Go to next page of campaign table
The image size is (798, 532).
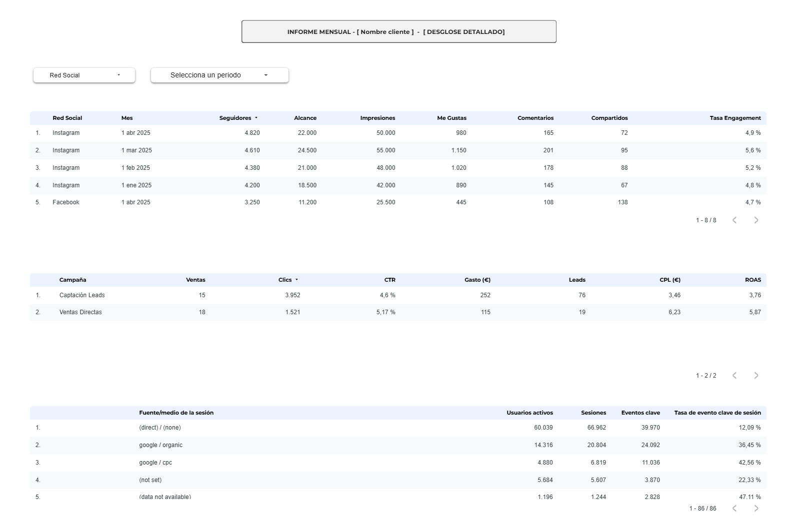point(756,376)
